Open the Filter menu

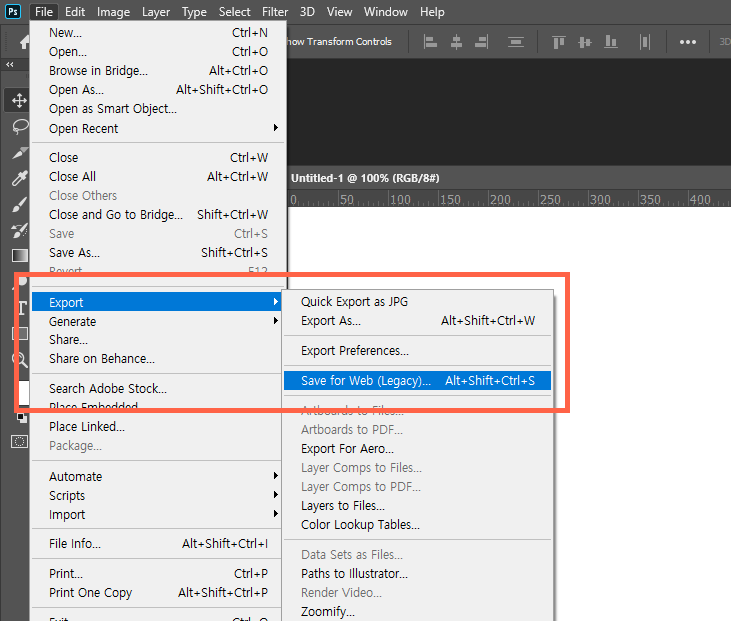point(275,12)
